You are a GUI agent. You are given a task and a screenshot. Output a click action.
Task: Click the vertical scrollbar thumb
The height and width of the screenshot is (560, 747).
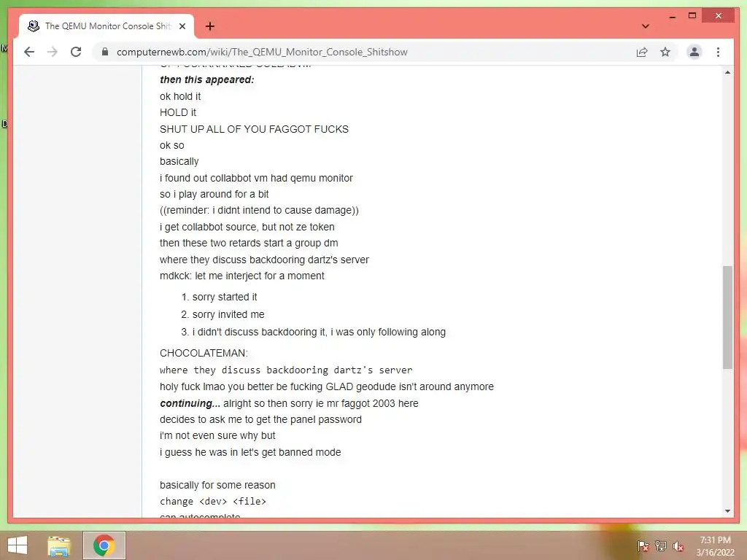pyautogui.click(x=727, y=317)
